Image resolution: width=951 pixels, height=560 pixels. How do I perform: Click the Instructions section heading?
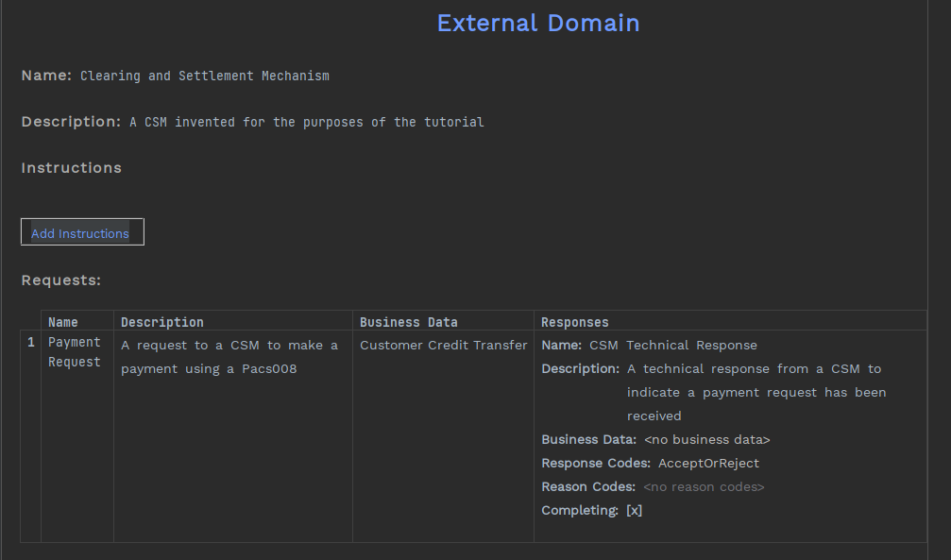[x=72, y=168]
